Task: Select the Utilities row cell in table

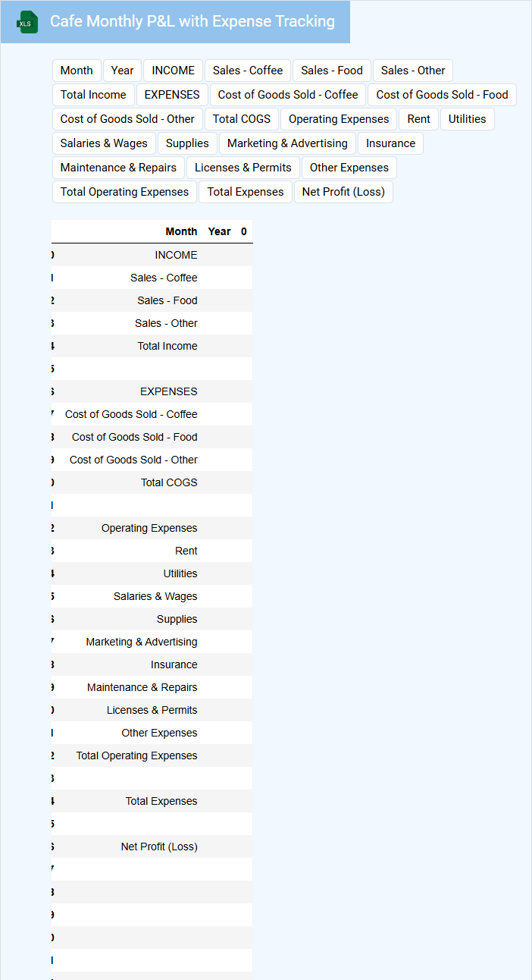Action: click(180, 573)
